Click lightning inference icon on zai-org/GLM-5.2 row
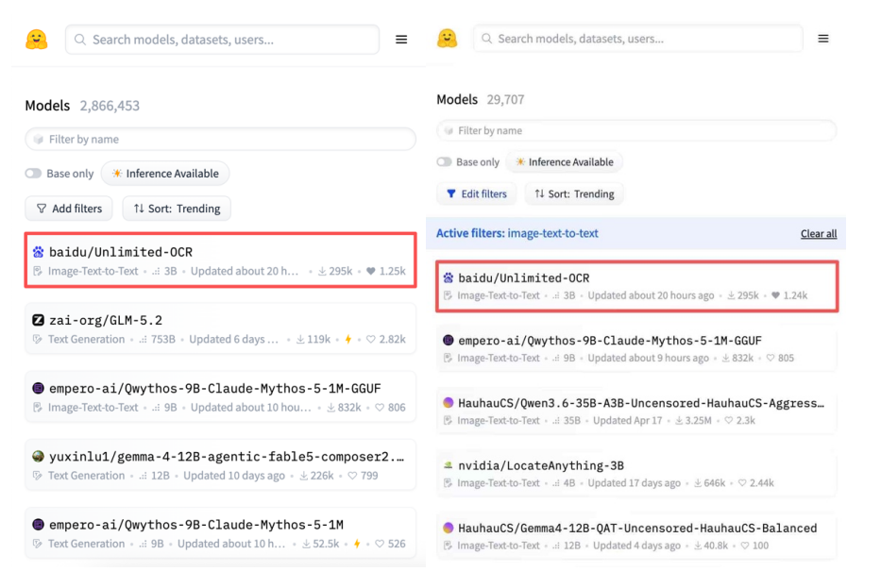The height and width of the screenshot is (588, 881). click(348, 339)
